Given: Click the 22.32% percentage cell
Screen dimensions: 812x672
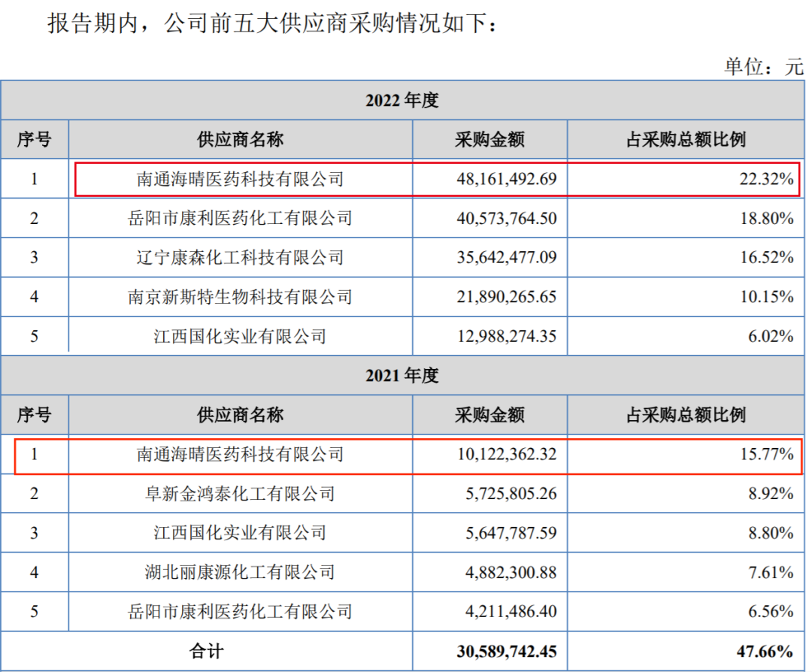Looking at the screenshot, I should click(765, 179).
